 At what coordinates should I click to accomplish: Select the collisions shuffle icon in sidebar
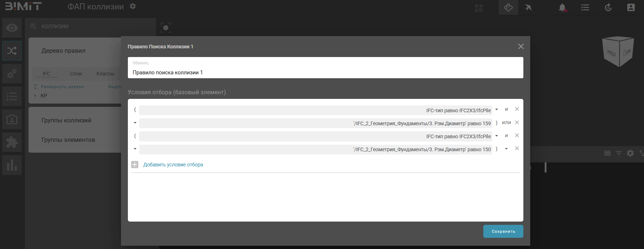tap(12, 51)
